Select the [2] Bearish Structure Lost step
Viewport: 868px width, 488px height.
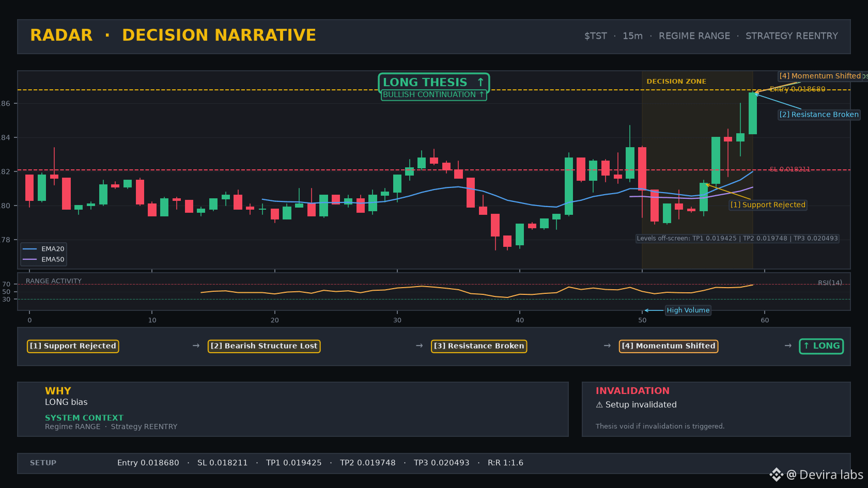(264, 346)
